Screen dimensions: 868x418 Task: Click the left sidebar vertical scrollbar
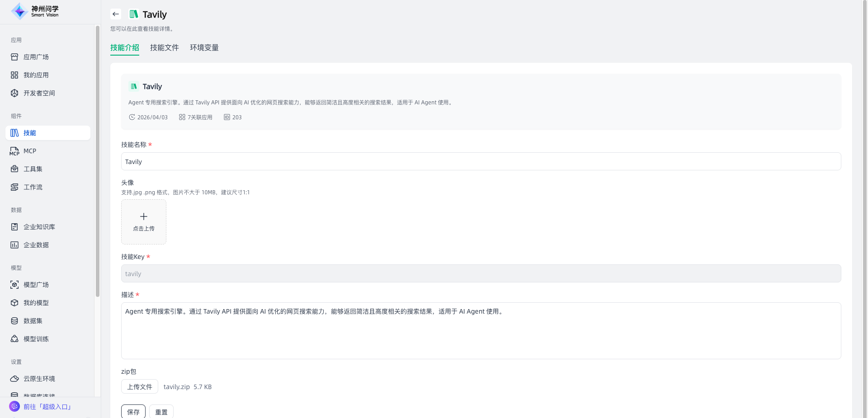tap(98, 161)
